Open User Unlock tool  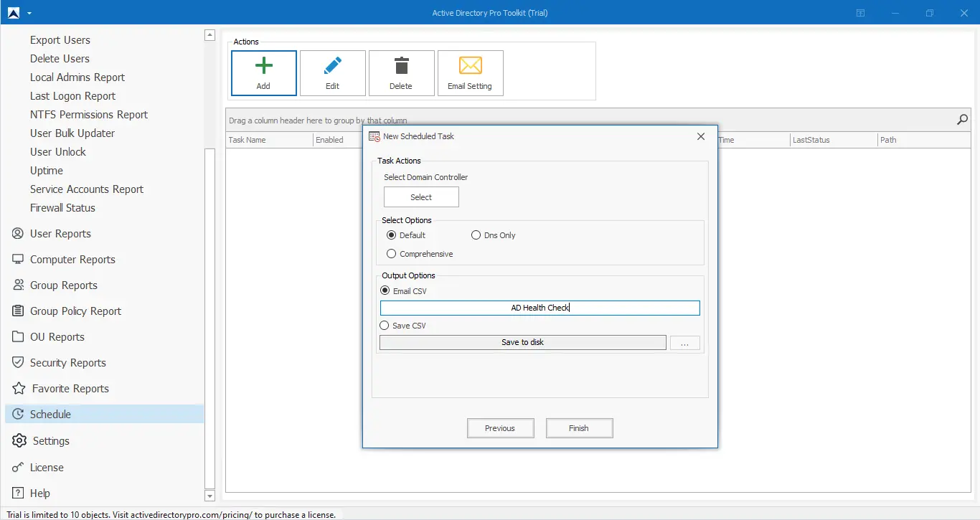tap(58, 152)
